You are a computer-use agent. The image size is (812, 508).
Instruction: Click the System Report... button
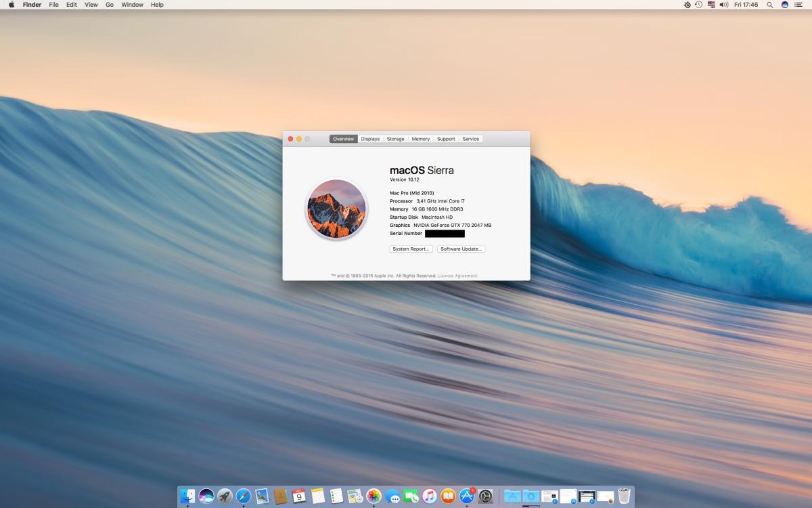pyautogui.click(x=411, y=249)
